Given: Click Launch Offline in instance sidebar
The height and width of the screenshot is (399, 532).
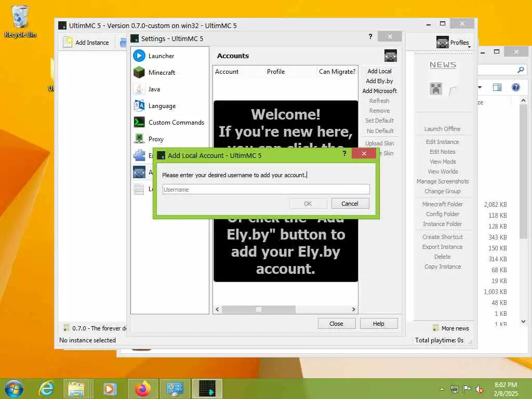Looking at the screenshot, I should [x=443, y=129].
